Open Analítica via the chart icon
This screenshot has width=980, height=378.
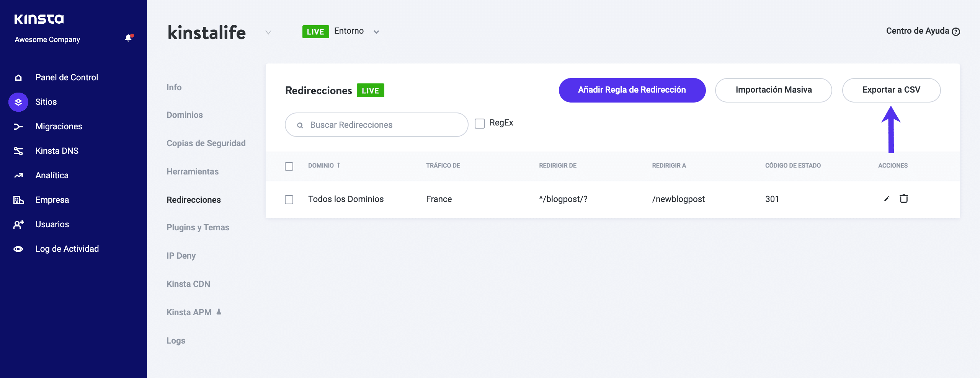click(18, 175)
